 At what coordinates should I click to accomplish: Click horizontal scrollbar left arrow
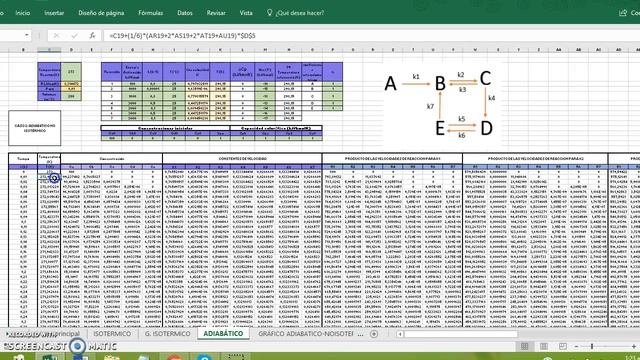click(400, 334)
